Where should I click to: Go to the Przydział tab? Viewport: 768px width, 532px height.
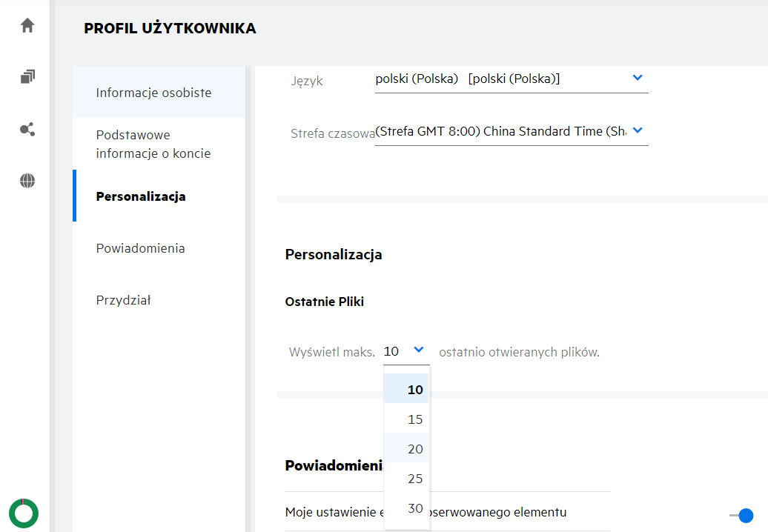(x=123, y=300)
